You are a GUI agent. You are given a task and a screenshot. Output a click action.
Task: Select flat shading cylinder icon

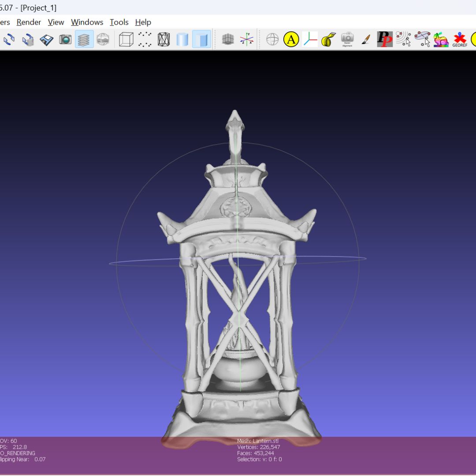pos(182,39)
